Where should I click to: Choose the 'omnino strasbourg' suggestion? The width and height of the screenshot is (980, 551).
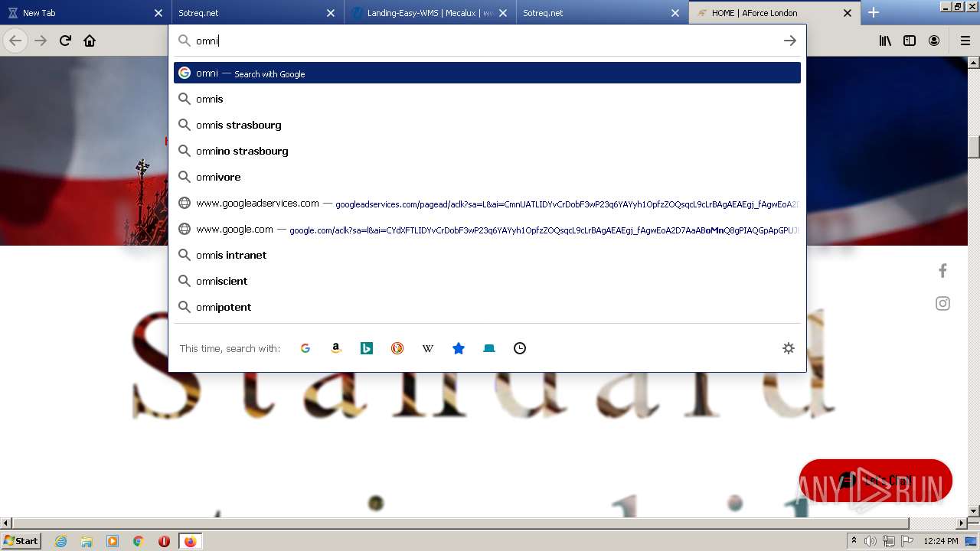(x=487, y=151)
